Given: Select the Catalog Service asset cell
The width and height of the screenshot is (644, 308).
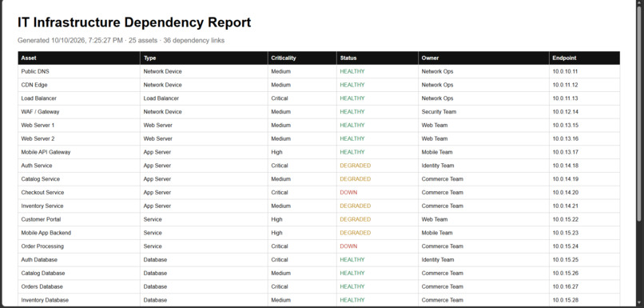Looking at the screenshot, I should (79, 179).
